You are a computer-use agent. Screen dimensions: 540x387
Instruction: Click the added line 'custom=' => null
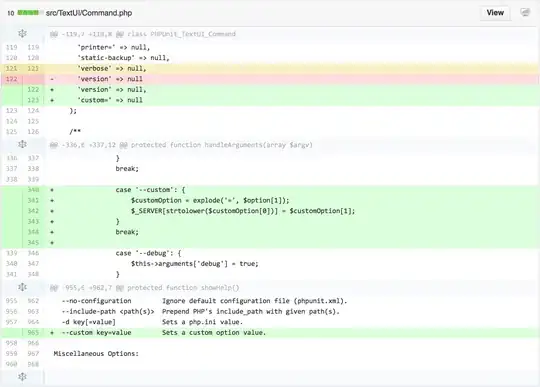coord(270,100)
